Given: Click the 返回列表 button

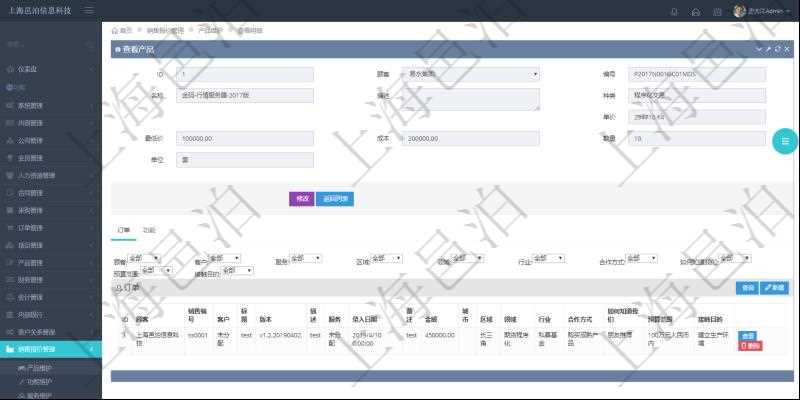Looking at the screenshot, I should (x=336, y=198).
